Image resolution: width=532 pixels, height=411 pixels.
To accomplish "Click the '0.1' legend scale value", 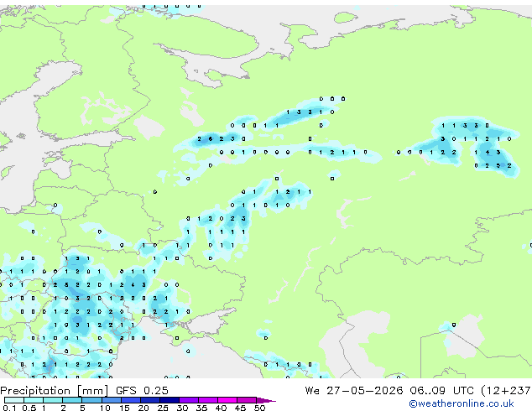I will coord(9,408).
